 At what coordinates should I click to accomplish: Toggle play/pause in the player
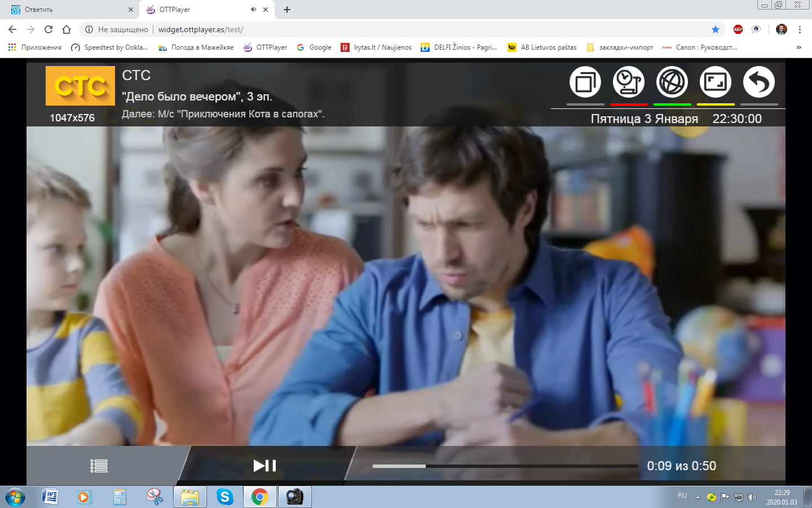click(x=264, y=466)
